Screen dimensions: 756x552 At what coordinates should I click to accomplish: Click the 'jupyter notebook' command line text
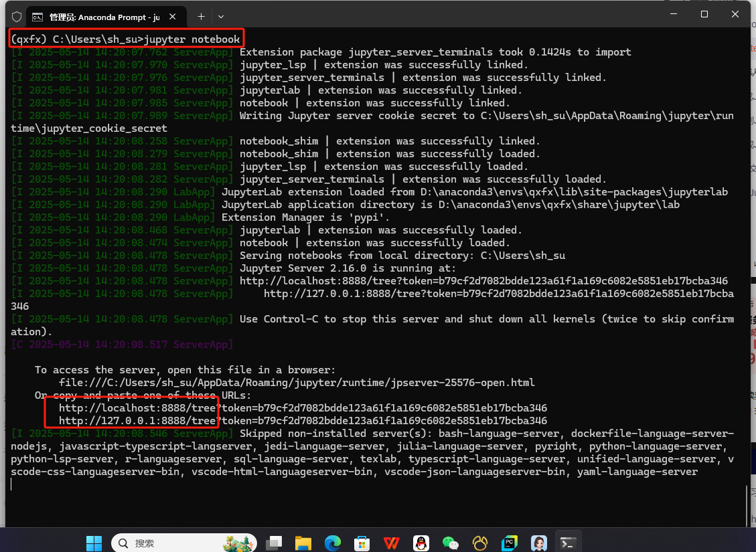192,39
